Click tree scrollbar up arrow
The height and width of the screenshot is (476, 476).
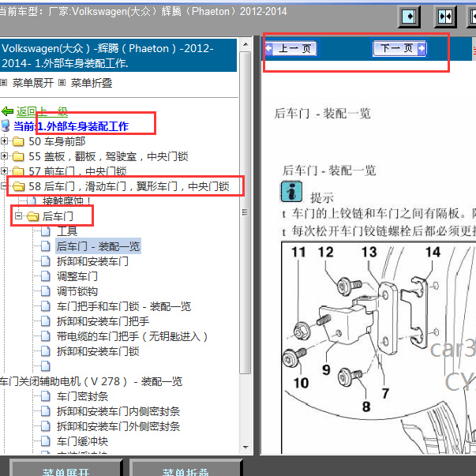(245, 45)
